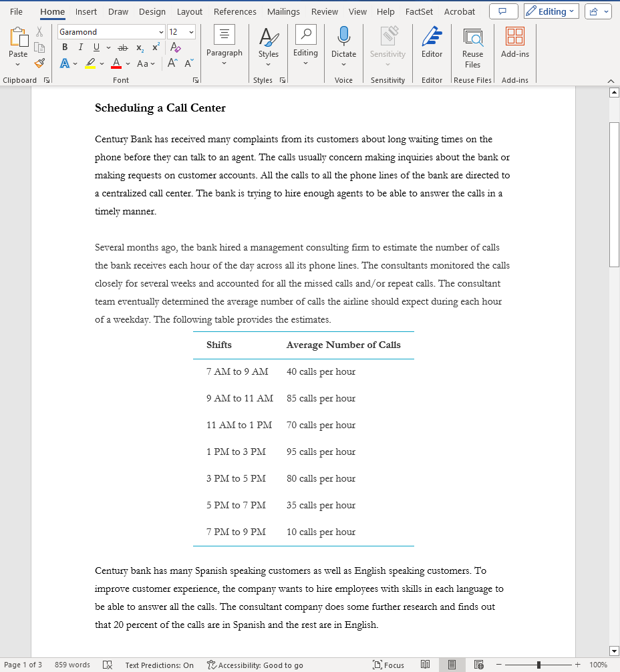Switch to the References ribbon tab
Screen dimensions: 620x672
(235, 11)
